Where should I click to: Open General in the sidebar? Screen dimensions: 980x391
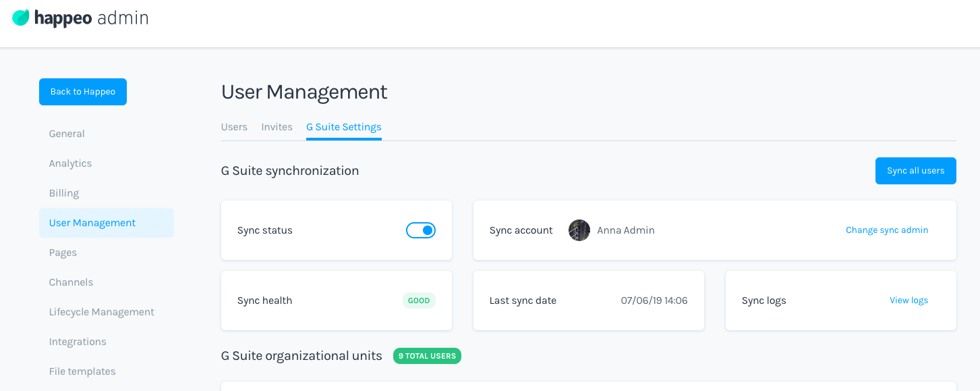tap(67, 134)
